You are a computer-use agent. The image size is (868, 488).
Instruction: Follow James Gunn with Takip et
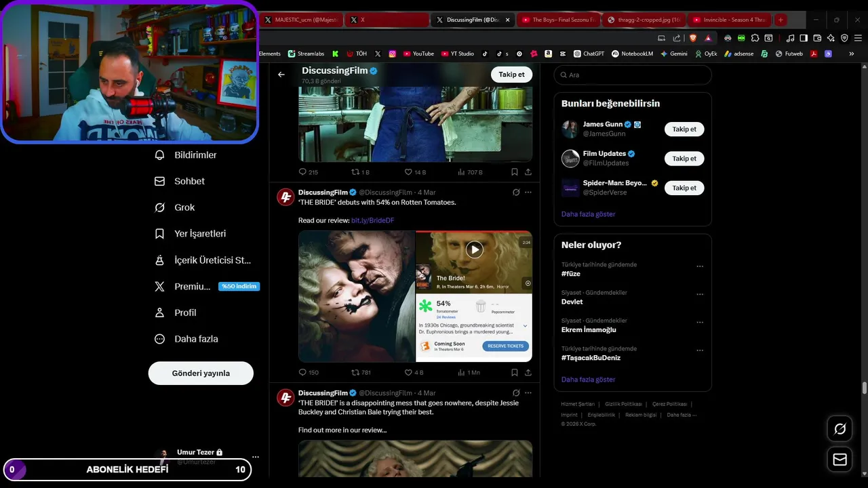click(684, 129)
